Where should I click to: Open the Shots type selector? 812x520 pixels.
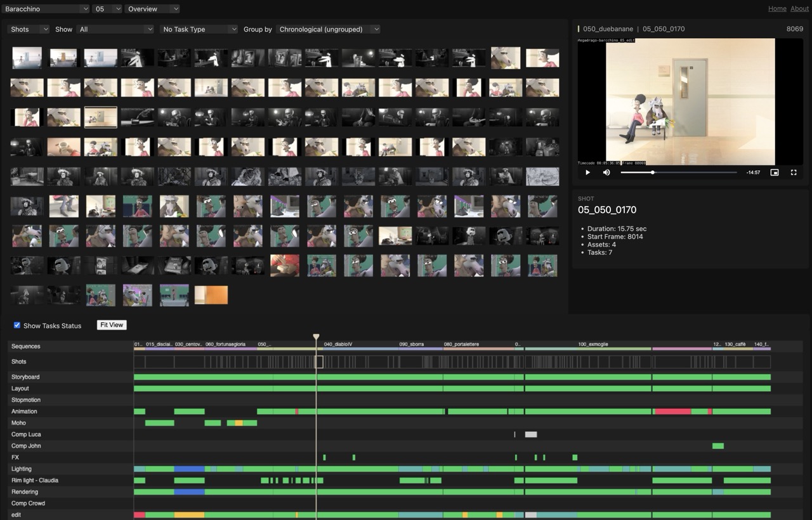click(29, 29)
